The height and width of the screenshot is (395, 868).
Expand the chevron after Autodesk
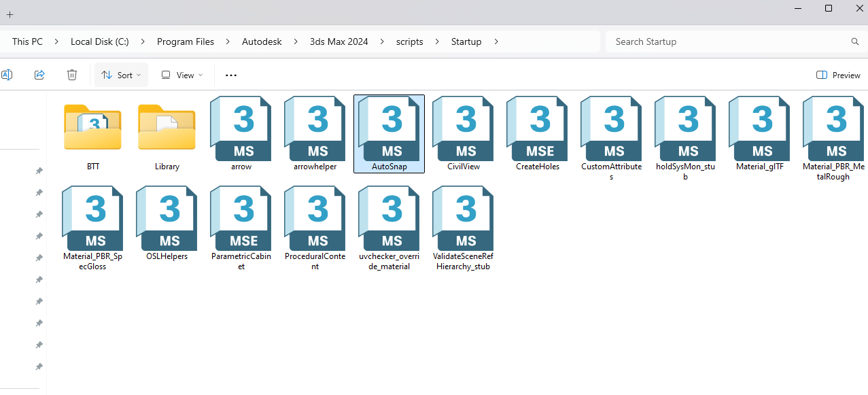[x=296, y=41]
